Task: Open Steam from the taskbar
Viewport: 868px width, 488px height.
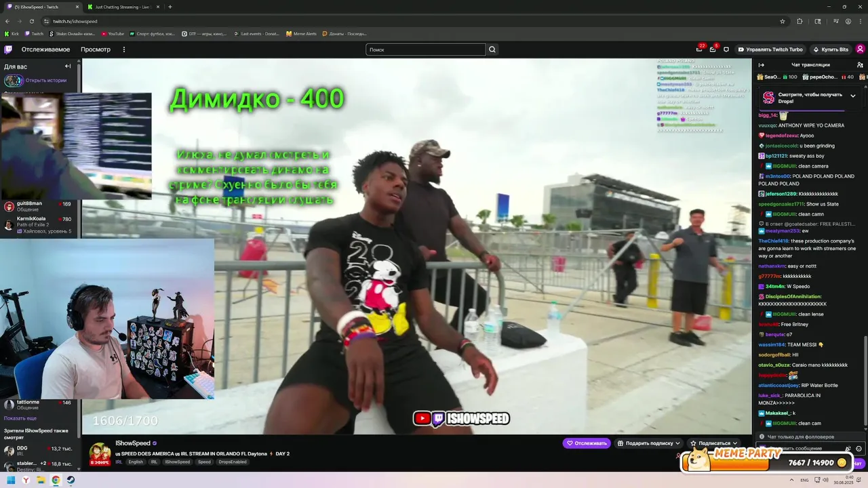Action: click(71, 480)
